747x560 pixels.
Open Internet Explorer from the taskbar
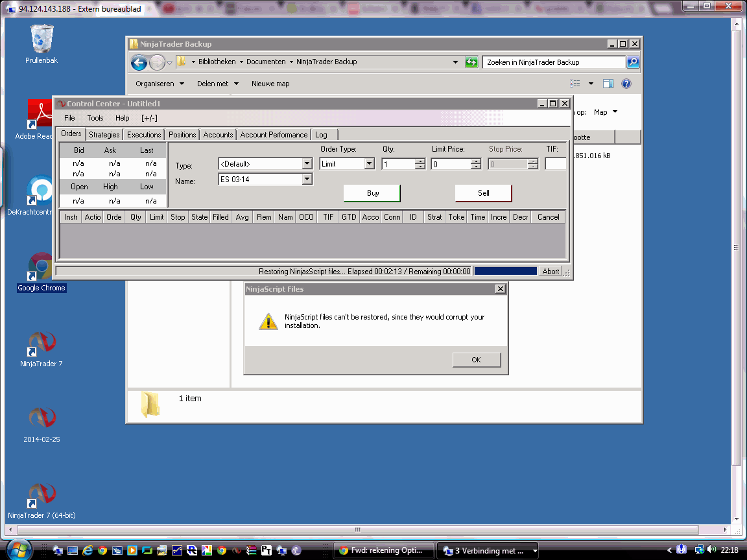[x=87, y=550]
